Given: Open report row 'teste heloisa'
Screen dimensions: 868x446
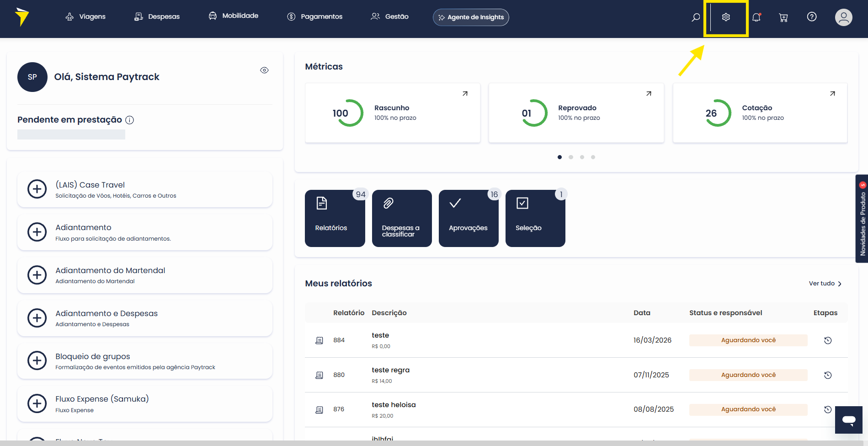Looking at the screenshot, I should pos(576,410).
